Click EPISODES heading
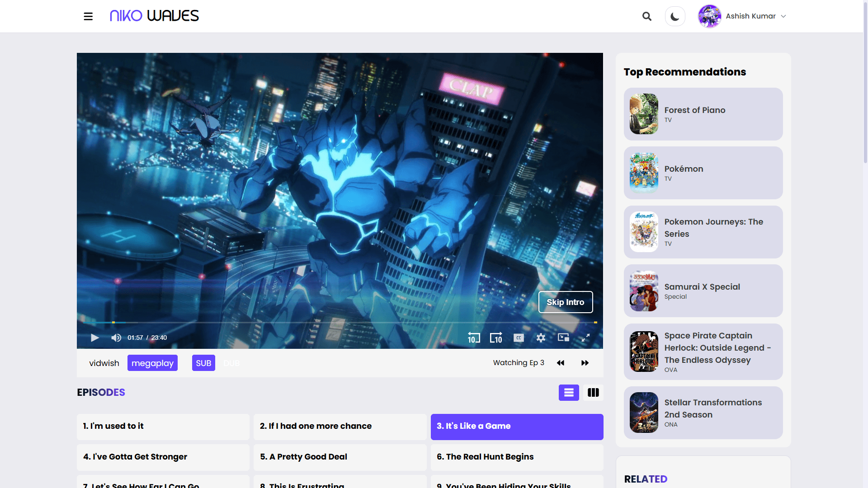Image resolution: width=868 pixels, height=488 pixels. [x=101, y=392]
